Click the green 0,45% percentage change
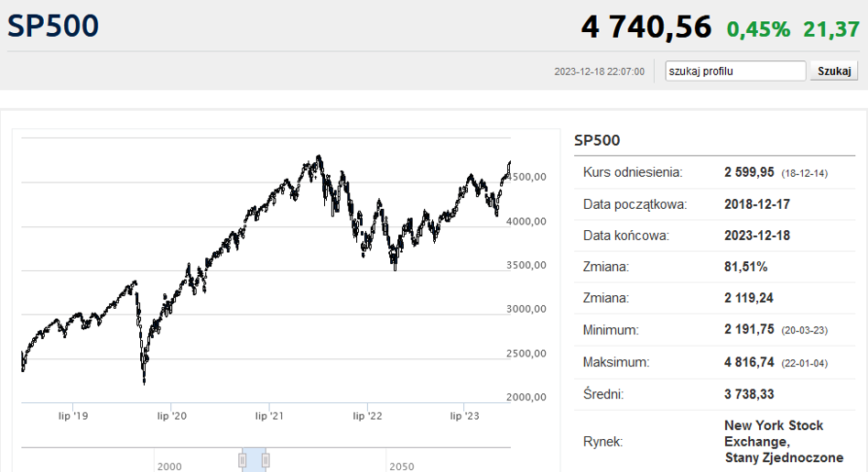The image size is (868, 472). [758, 29]
